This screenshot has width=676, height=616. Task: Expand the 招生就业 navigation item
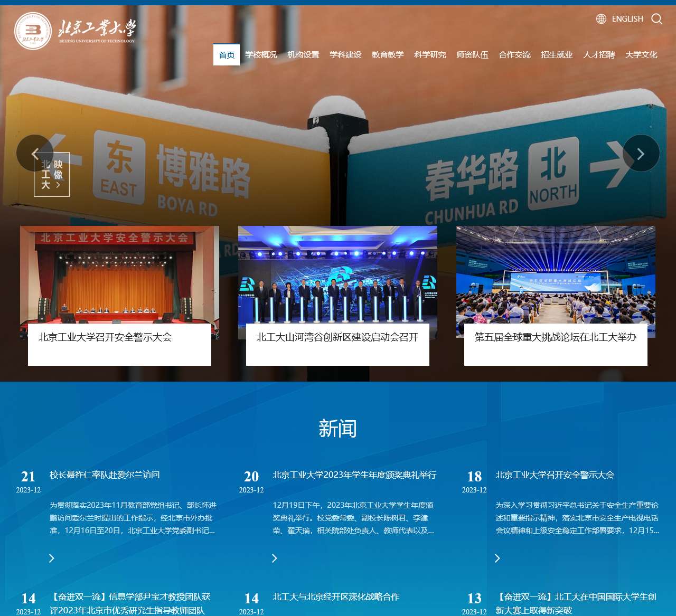(x=556, y=54)
